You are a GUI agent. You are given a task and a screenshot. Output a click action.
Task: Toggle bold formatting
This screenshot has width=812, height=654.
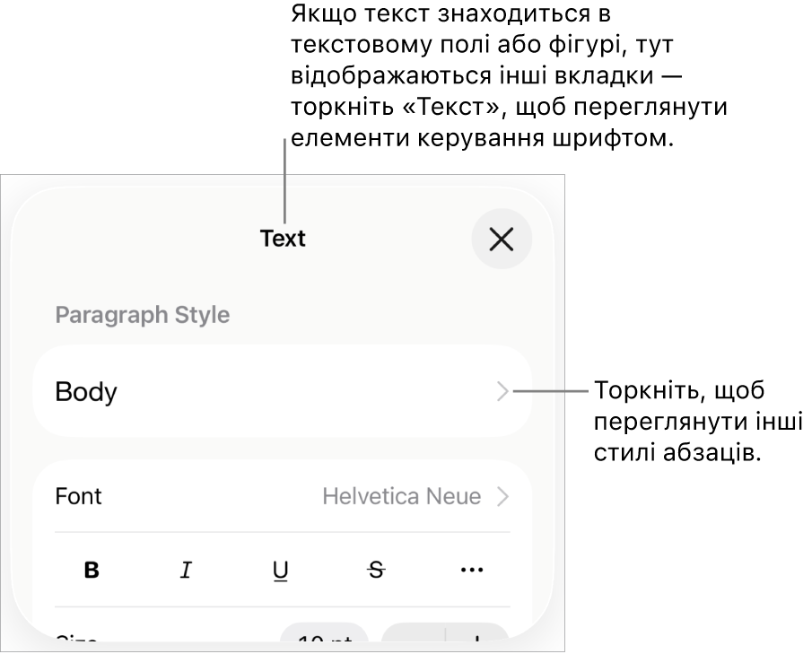92,570
